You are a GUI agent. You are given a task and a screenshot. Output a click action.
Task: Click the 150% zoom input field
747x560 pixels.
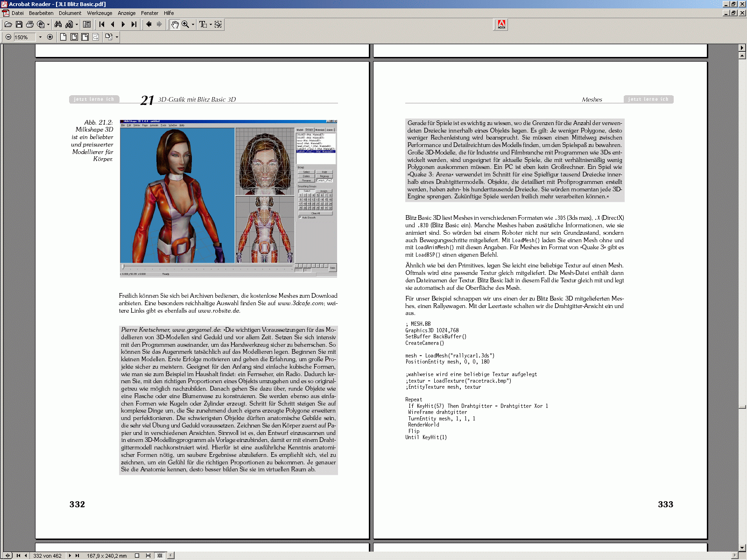coord(25,37)
